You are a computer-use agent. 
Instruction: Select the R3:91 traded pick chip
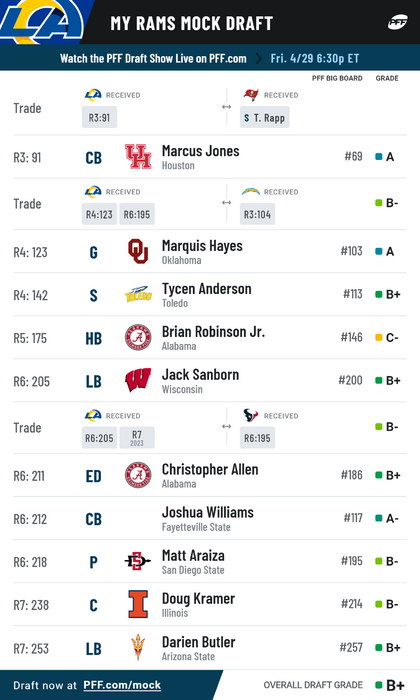[99, 117]
